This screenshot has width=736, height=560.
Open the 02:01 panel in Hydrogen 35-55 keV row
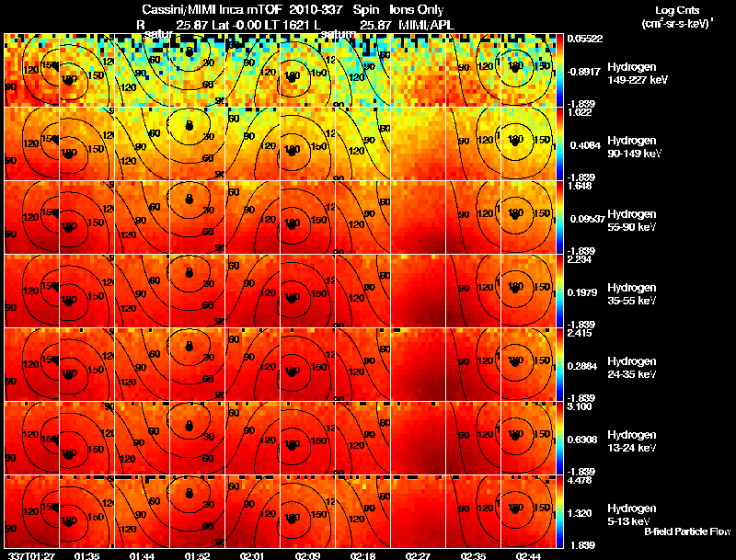(252, 291)
